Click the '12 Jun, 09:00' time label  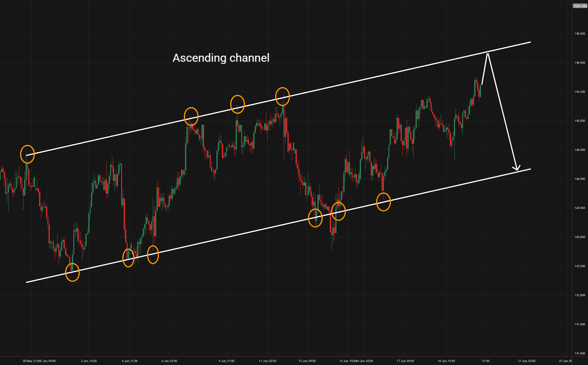307,361
